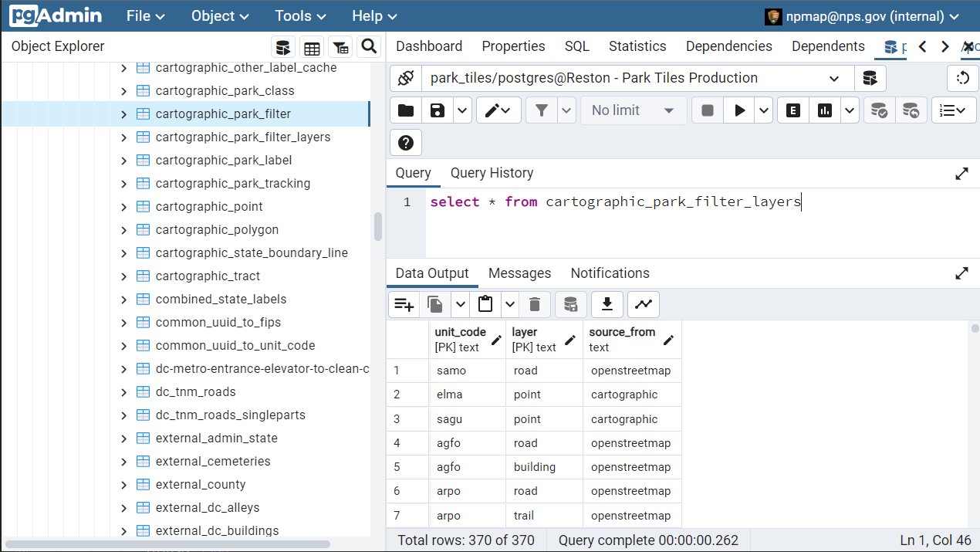This screenshot has height=552, width=980.
Task: Open the No limit rows dropdown
Action: [x=634, y=110]
